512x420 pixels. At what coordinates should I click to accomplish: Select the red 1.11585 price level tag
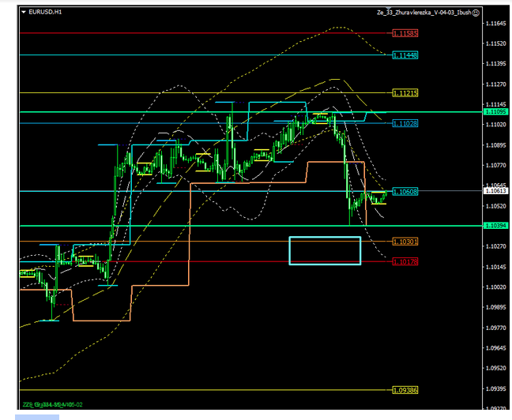click(x=405, y=33)
